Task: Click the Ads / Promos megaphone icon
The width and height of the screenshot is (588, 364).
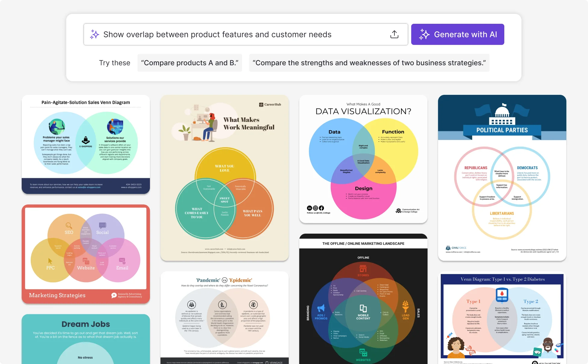Action: [321, 308]
